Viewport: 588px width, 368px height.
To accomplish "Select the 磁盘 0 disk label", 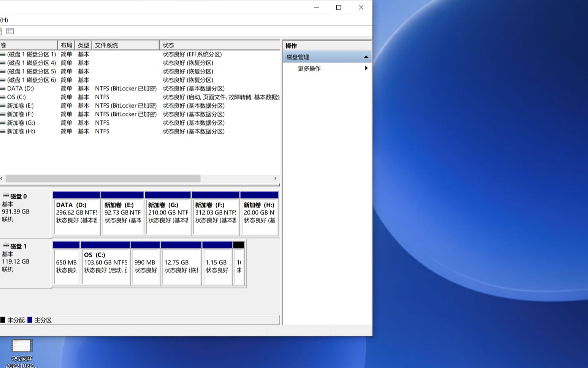I will click(x=19, y=196).
